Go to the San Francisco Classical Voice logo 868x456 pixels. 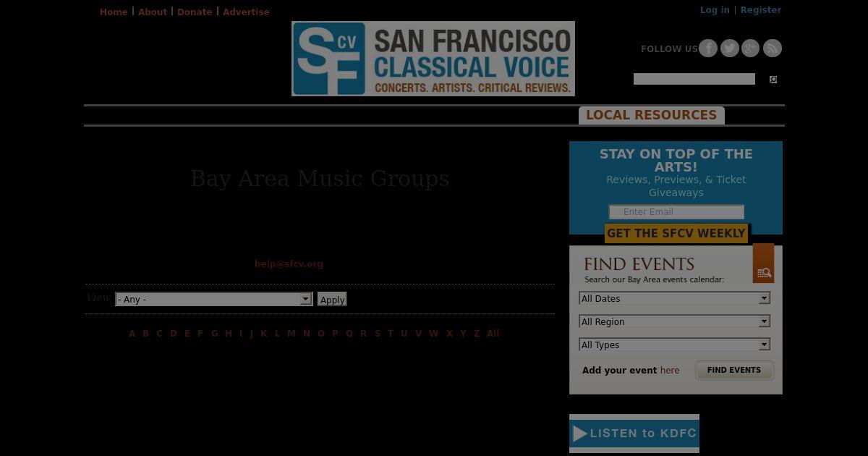[433, 59]
